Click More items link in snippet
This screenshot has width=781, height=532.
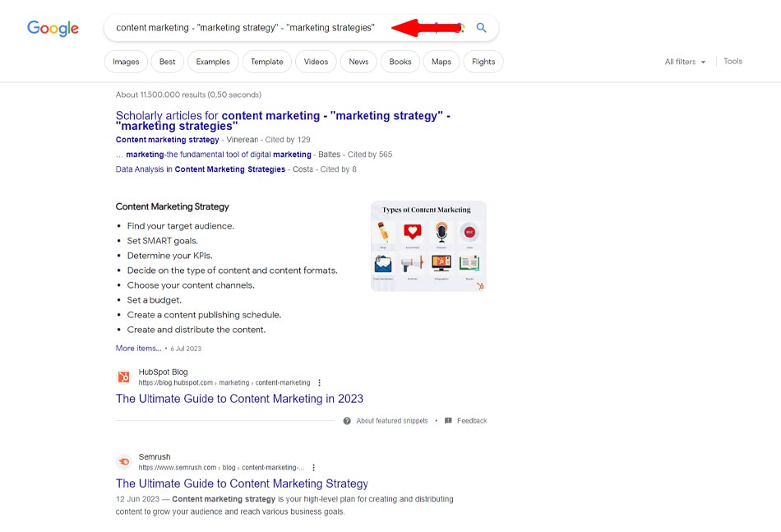click(x=138, y=348)
